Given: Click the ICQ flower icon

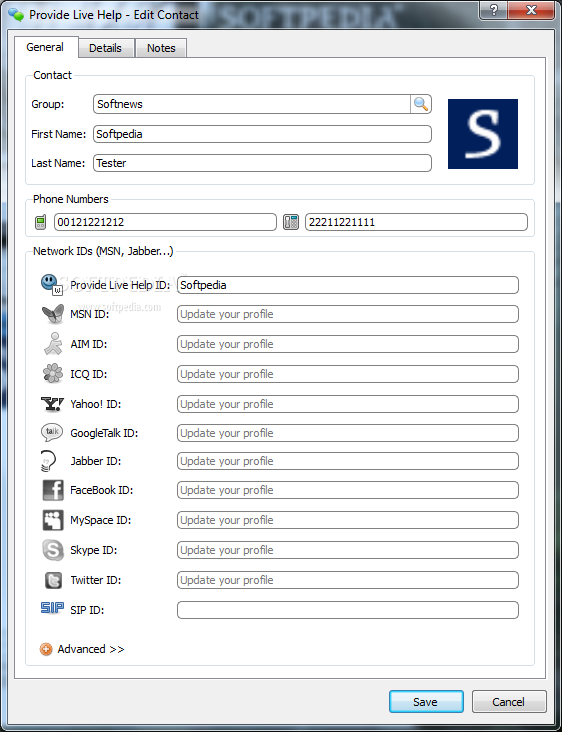Looking at the screenshot, I should pyautogui.click(x=53, y=374).
